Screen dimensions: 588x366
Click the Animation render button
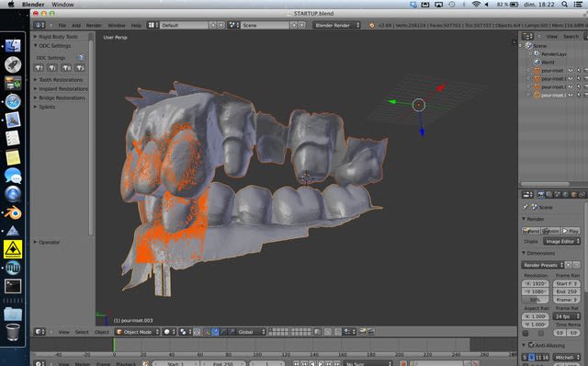pos(550,231)
